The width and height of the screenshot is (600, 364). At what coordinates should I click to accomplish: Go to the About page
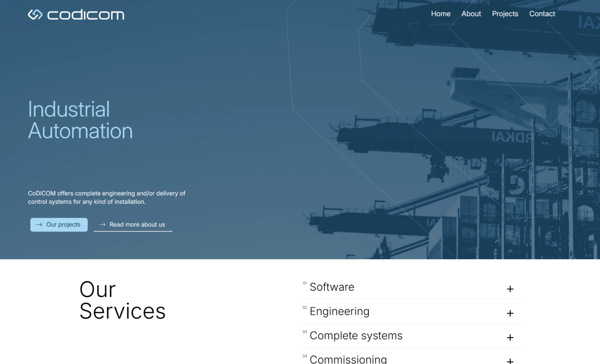point(471,14)
